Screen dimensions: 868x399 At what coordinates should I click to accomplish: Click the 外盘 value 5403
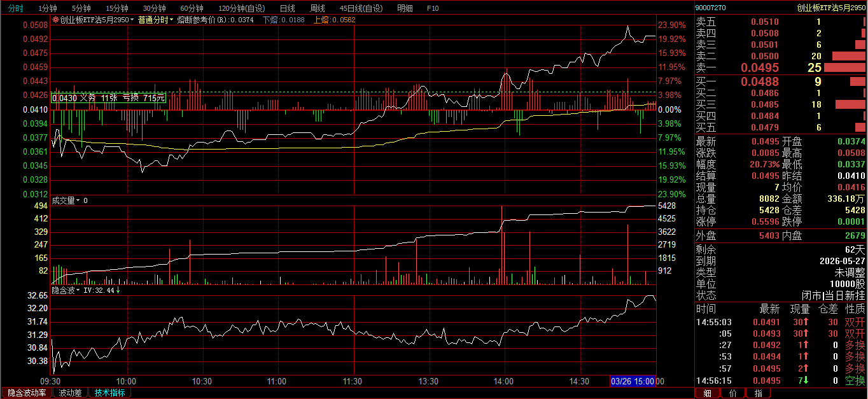(x=768, y=235)
